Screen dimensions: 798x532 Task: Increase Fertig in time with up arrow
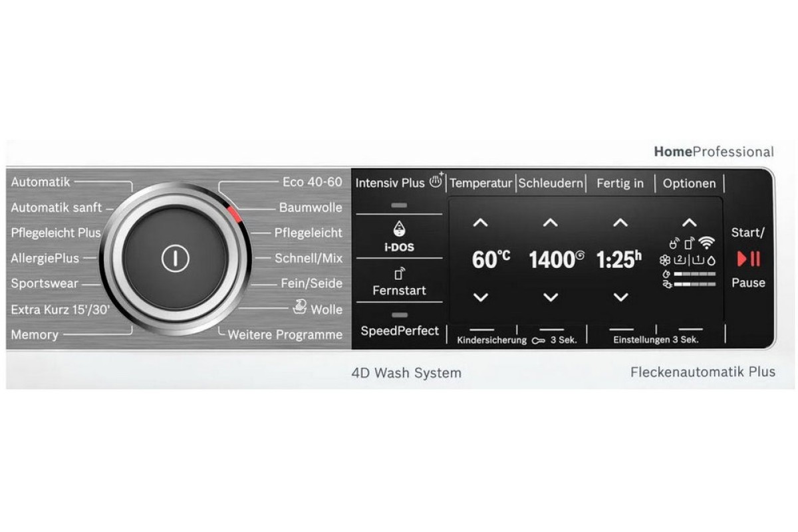tap(620, 223)
